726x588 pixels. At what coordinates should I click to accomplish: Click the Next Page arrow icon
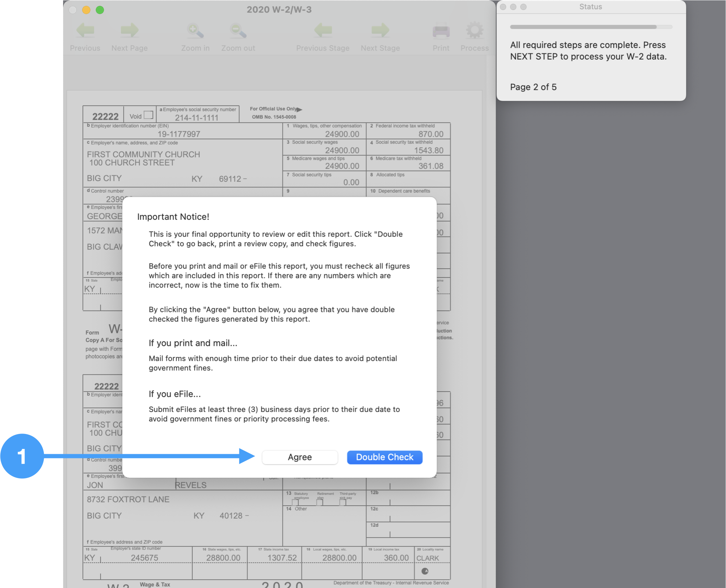click(x=129, y=30)
